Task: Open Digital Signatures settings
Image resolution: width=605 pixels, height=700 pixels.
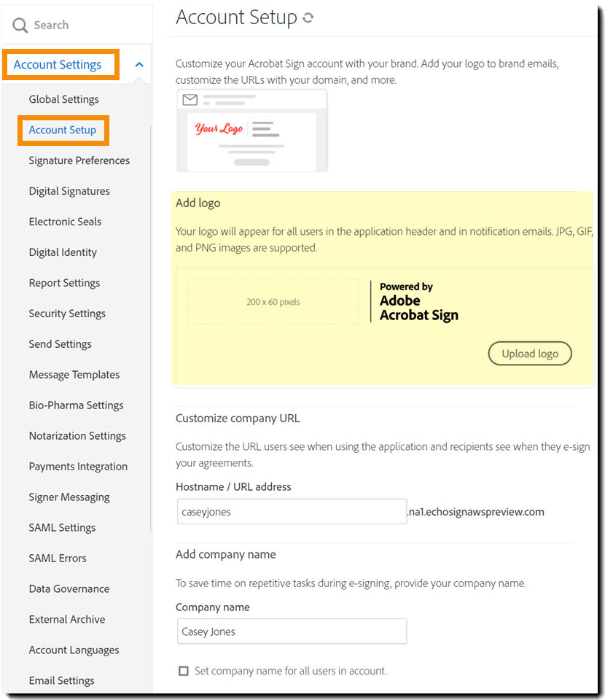Action: pos(69,191)
